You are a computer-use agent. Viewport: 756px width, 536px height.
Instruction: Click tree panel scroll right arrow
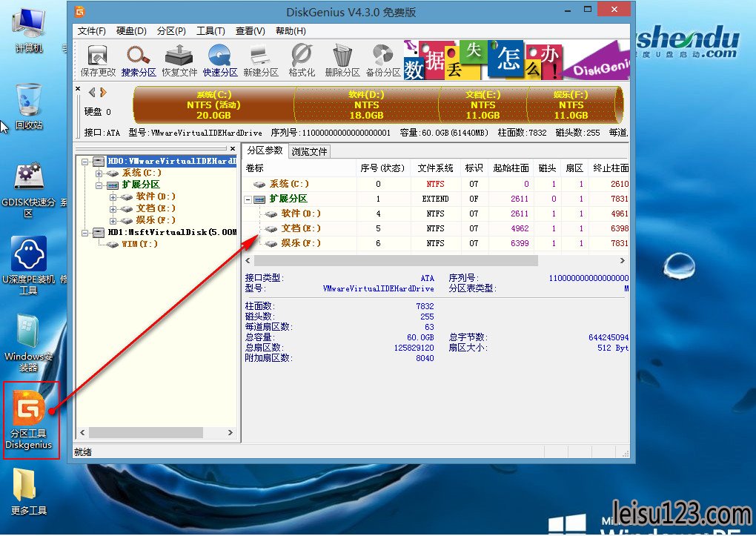click(231, 433)
